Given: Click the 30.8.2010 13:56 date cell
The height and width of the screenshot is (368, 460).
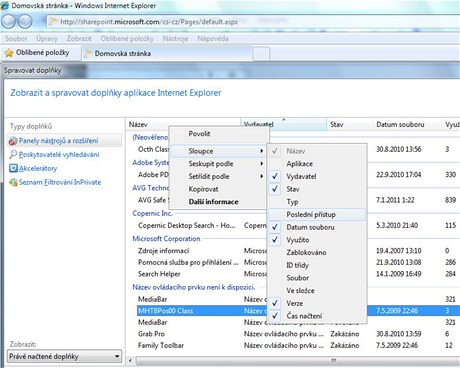Looking at the screenshot, I should (x=399, y=149).
